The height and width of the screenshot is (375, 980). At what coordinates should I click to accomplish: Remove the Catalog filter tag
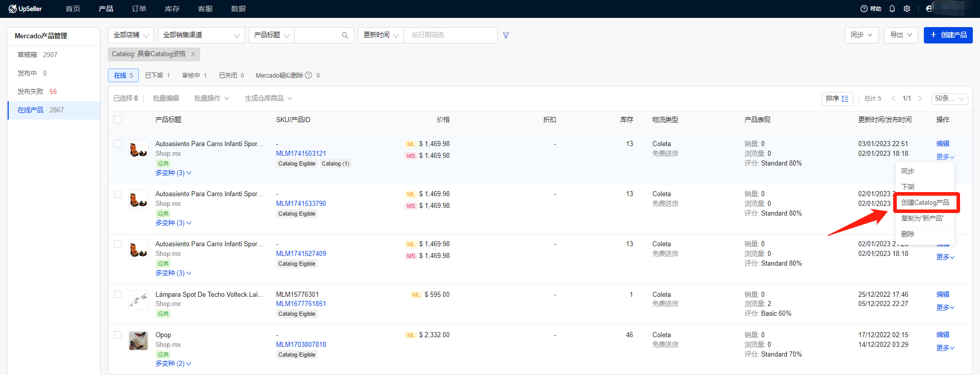[193, 54]
